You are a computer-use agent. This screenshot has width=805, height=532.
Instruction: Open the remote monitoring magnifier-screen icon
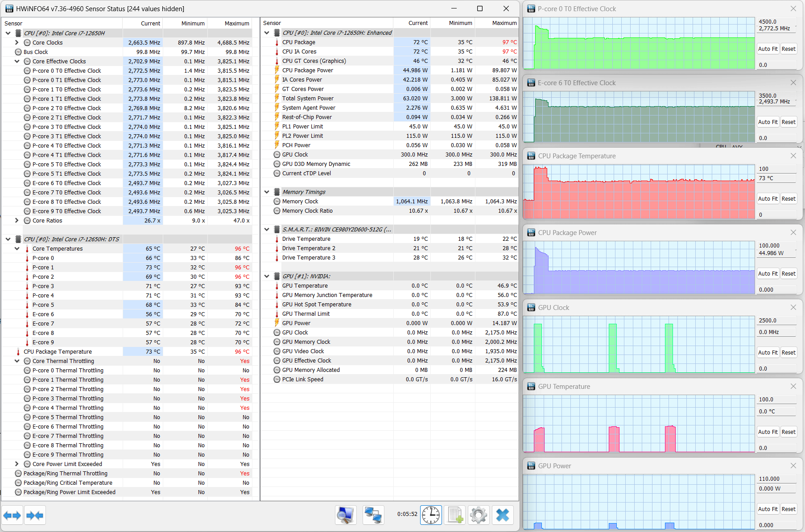point(346,516)
